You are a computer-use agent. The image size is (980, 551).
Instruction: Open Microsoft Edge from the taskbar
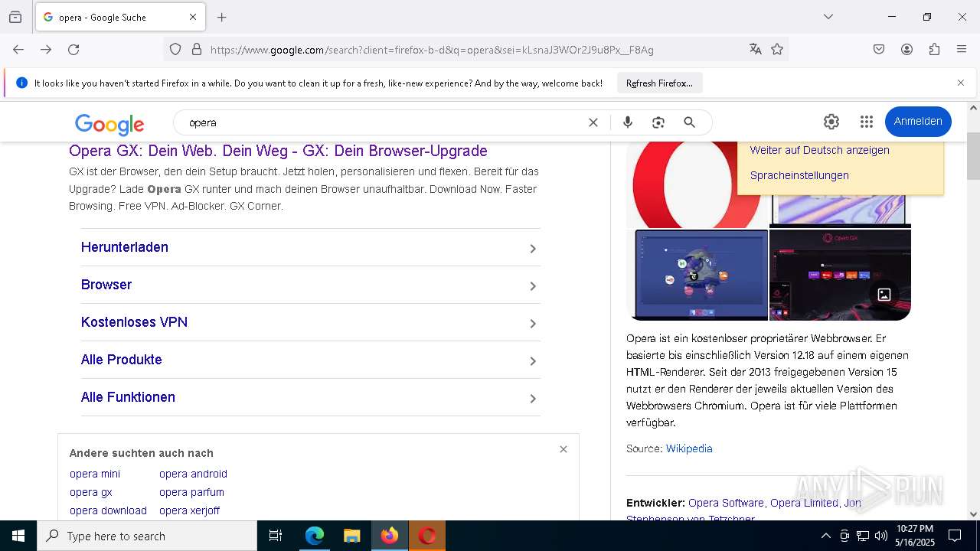point(315,536)
